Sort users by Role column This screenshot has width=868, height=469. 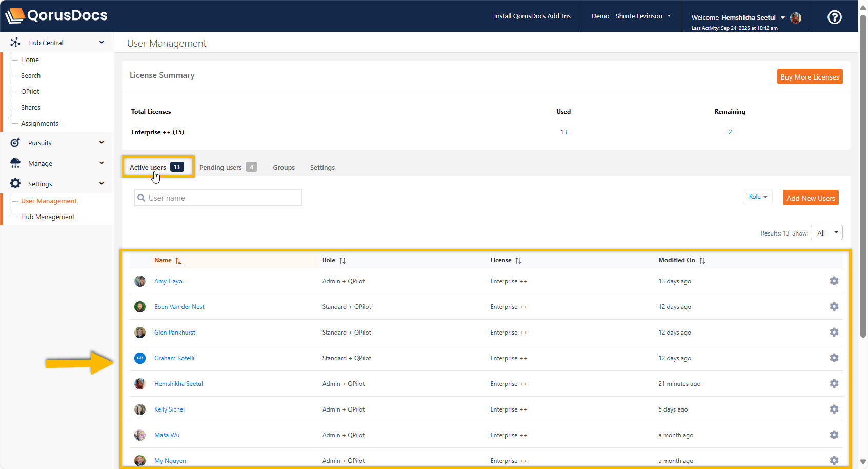342,261
